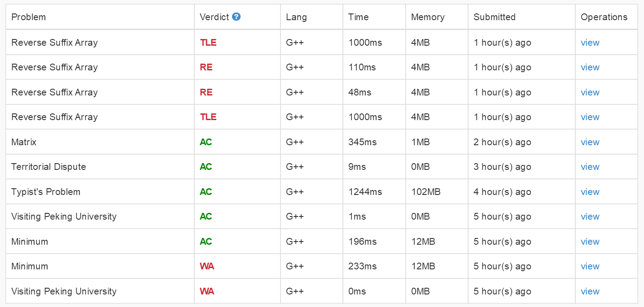This screenshot has height=307, width=644.
Task: View the wrong-answer Minimum submission
Action: click(590, 266)
